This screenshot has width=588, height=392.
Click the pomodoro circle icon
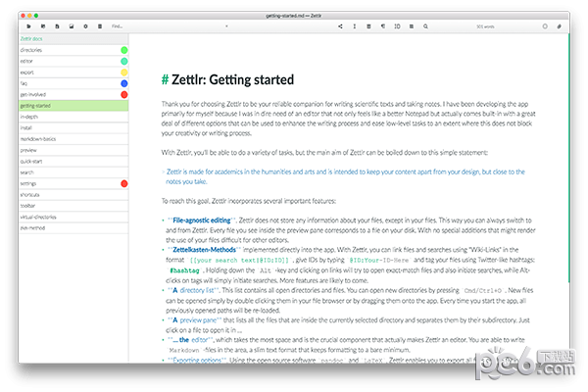545,26
